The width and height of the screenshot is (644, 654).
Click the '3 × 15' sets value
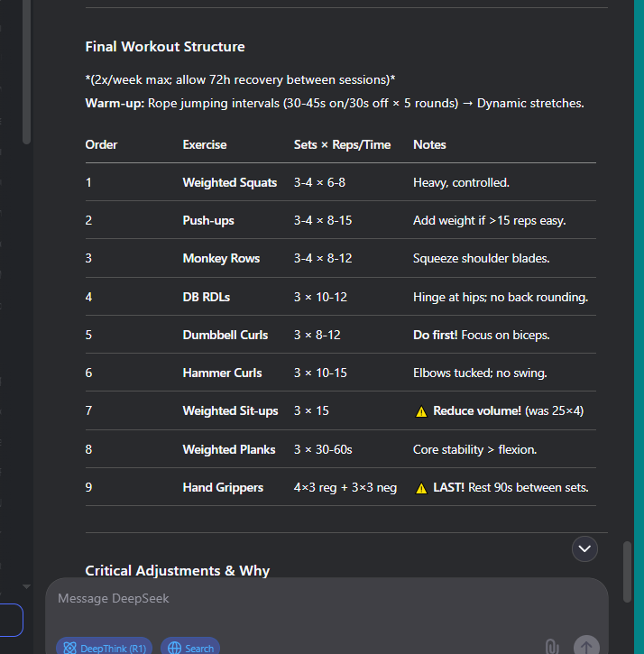click(311, 410)
